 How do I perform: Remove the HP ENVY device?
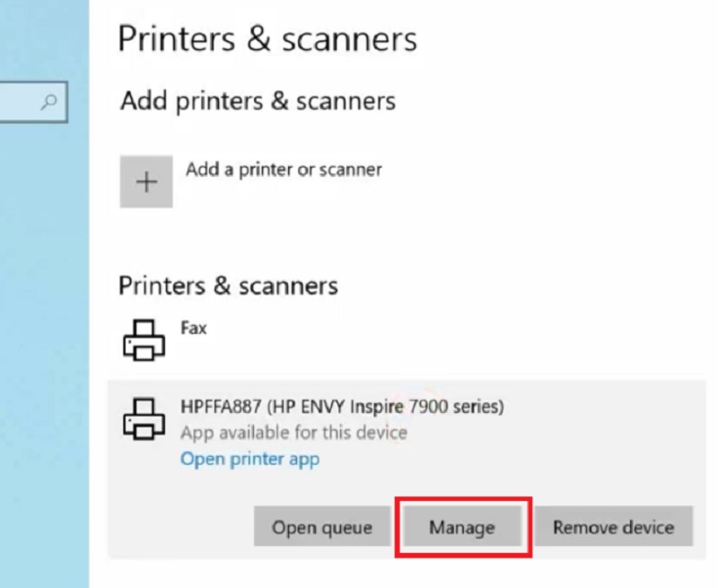[x=613, y=527]
